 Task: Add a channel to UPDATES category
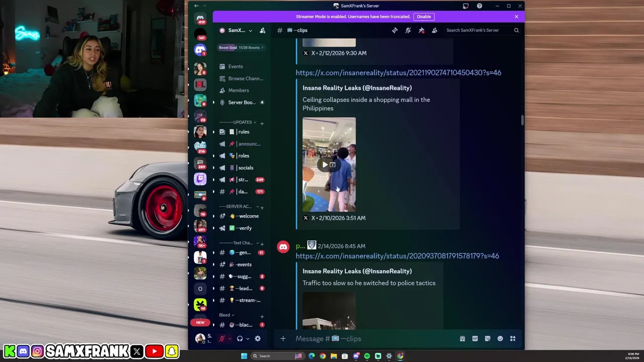tap(262, 123)
